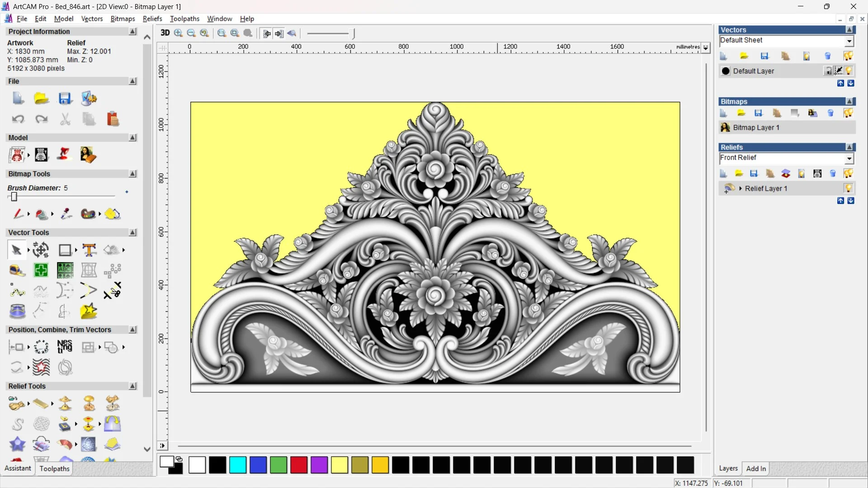868x488 pixels.
Task: Open the Front Relief dropdown
Action: [849, 159]
